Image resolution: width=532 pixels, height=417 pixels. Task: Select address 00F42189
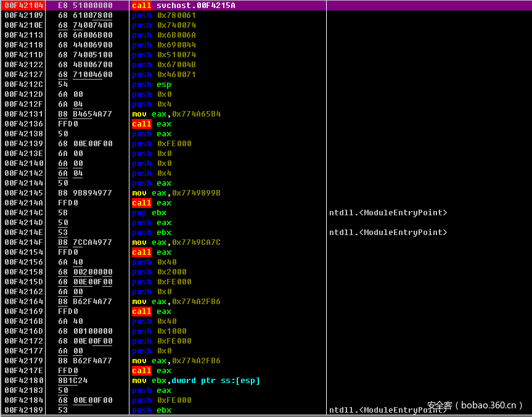(x=24, y=410)
